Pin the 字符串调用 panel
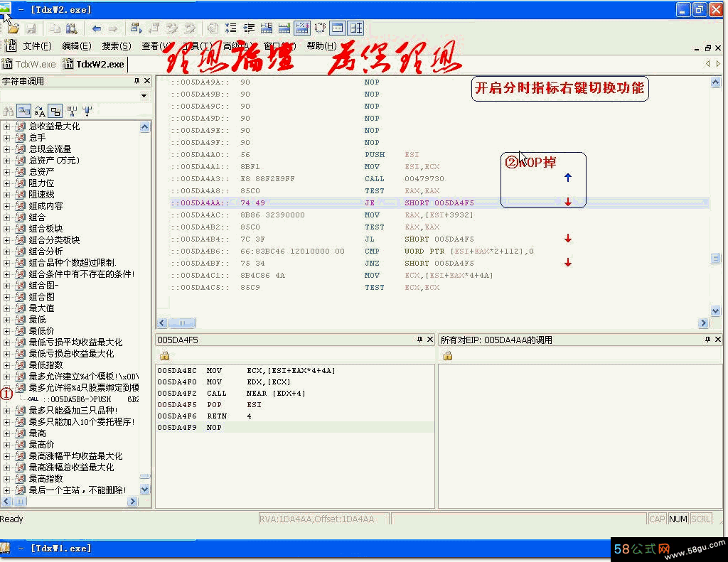The image size is (728, 562). coord(136,81)
